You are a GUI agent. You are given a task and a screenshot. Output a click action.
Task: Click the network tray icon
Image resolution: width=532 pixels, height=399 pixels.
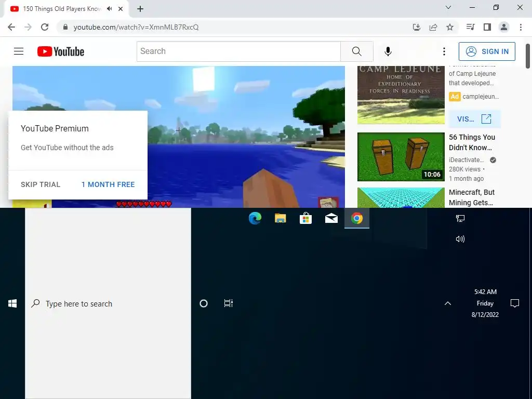coord(460,219)
